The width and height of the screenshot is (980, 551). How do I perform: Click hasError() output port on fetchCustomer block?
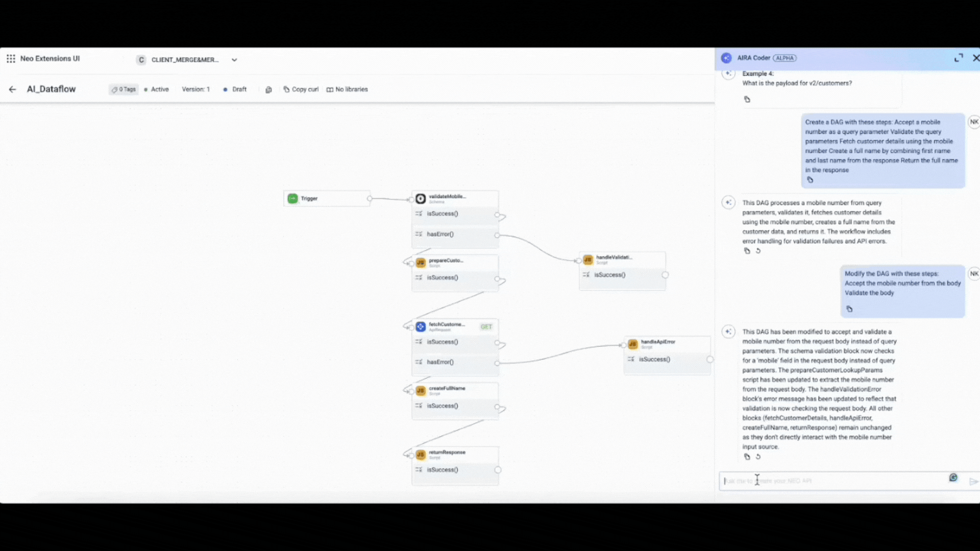(x=497, y=363)
